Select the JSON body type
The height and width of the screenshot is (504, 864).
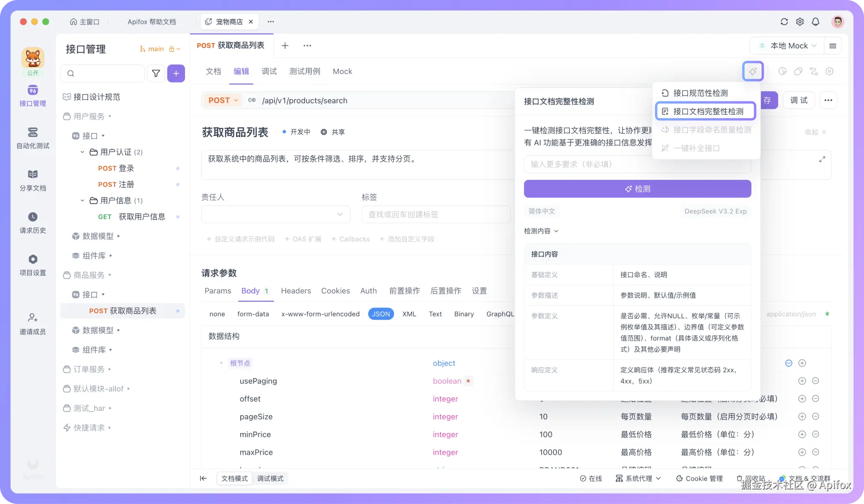[381, 314]
